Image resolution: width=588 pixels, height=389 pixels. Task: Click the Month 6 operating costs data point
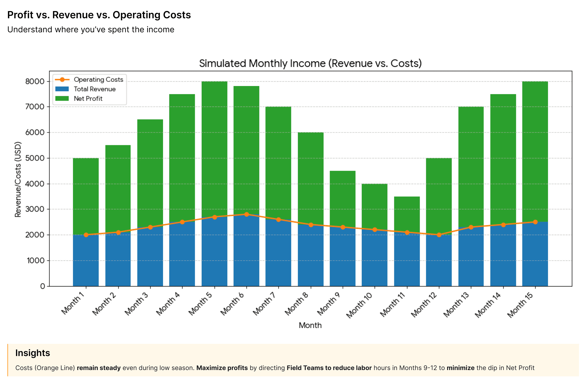[247, 215]
